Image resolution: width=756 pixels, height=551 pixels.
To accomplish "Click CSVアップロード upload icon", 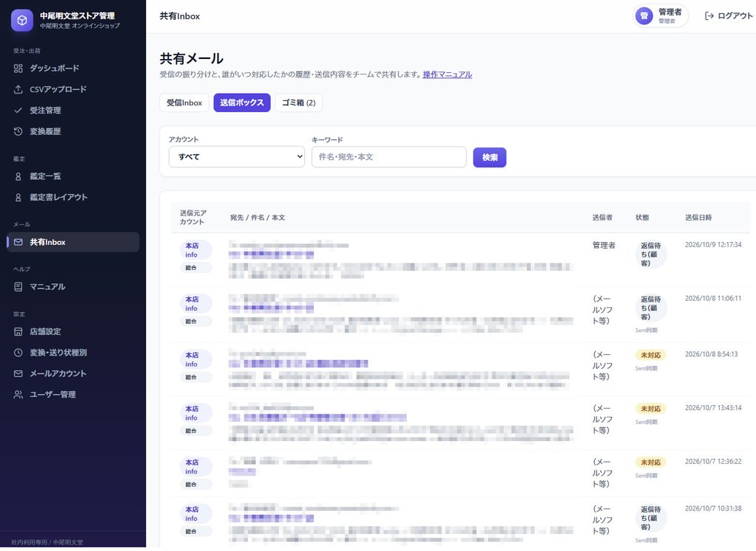I will [x=18, y=89].
